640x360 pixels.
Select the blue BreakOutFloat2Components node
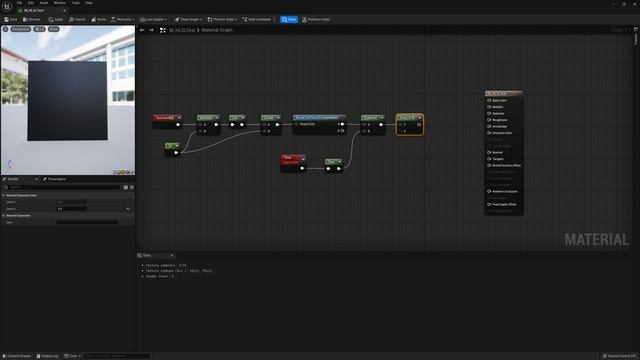pos(320,124)
